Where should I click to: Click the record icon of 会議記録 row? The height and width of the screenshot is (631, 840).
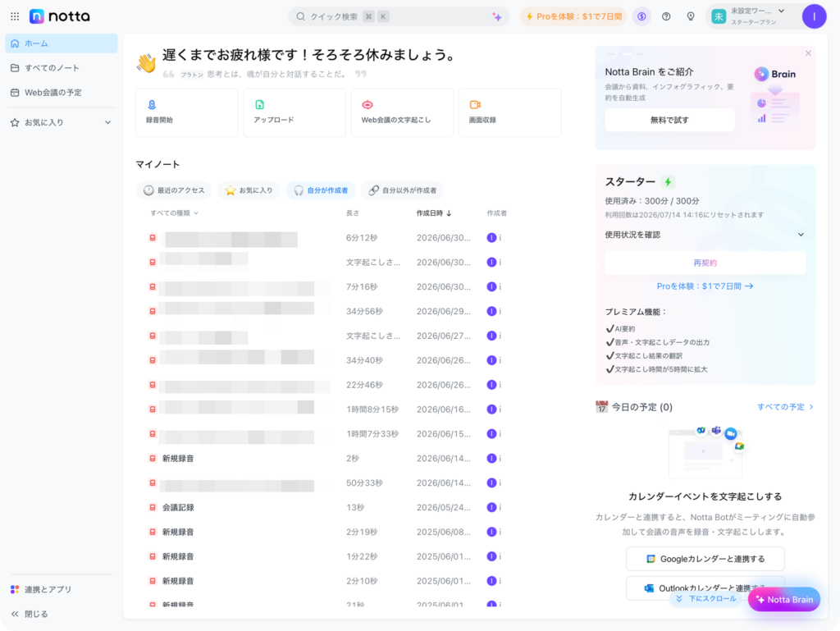153,507
